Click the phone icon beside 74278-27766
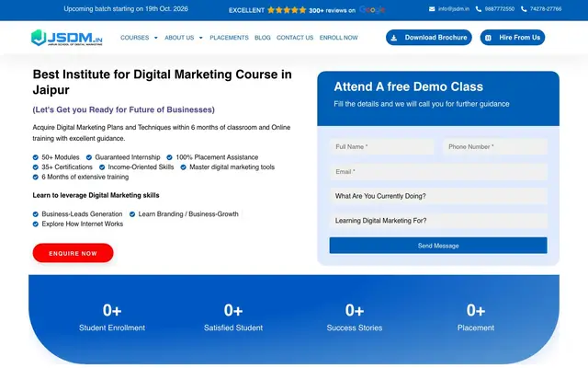The image size is (588, 368). (524, 9)
